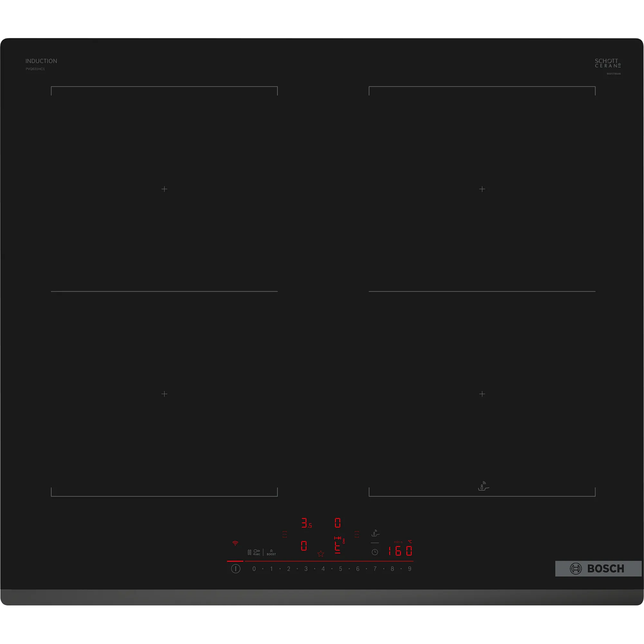
Task: Select the front-right zone temperature display
Action: pyautogui.click(x=338, y=546)
